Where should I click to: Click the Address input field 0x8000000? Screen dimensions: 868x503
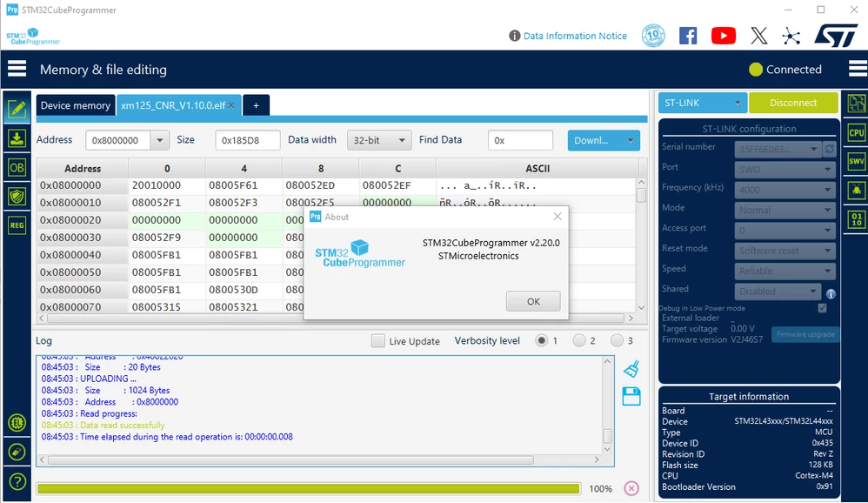coord(118,140)
